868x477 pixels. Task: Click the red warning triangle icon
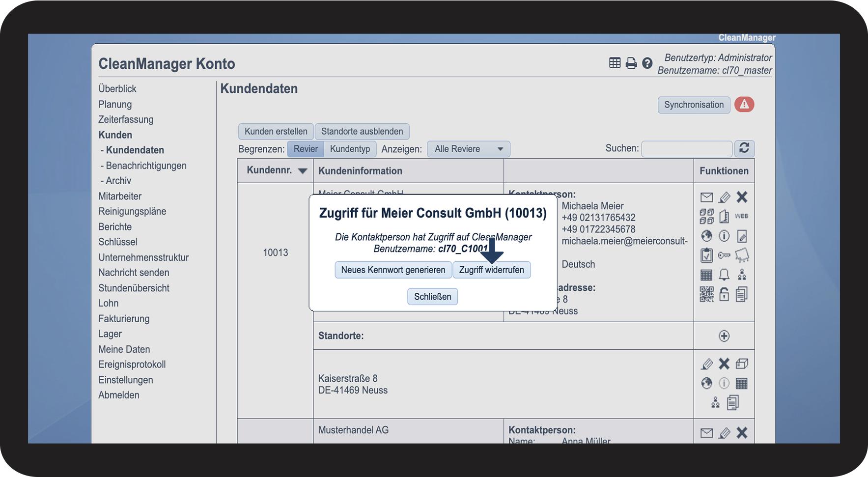[x=744, y=105]
